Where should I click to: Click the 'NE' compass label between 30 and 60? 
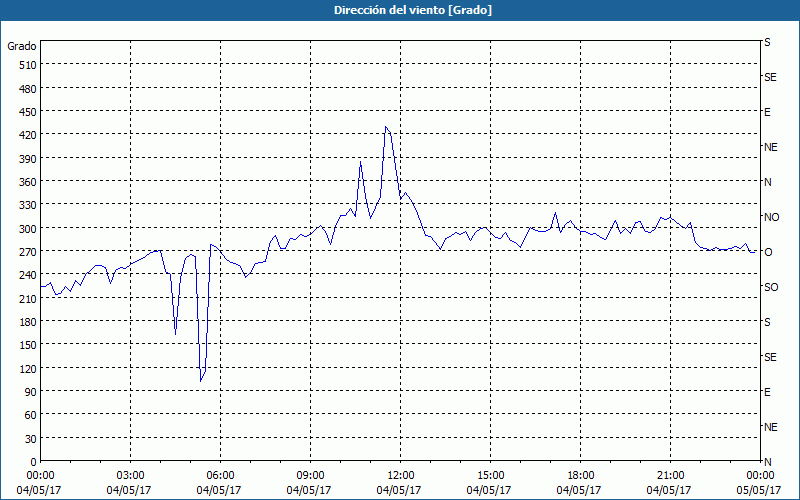tap(770, 427)
